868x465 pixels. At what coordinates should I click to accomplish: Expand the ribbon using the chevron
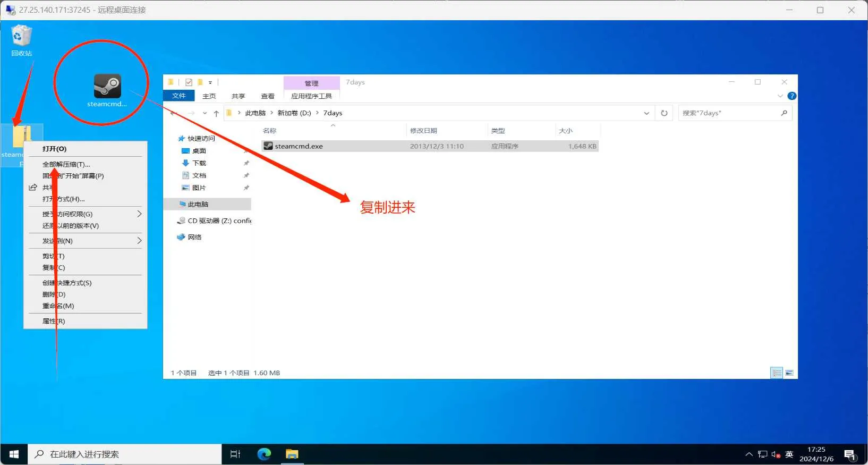pos(780,96)
